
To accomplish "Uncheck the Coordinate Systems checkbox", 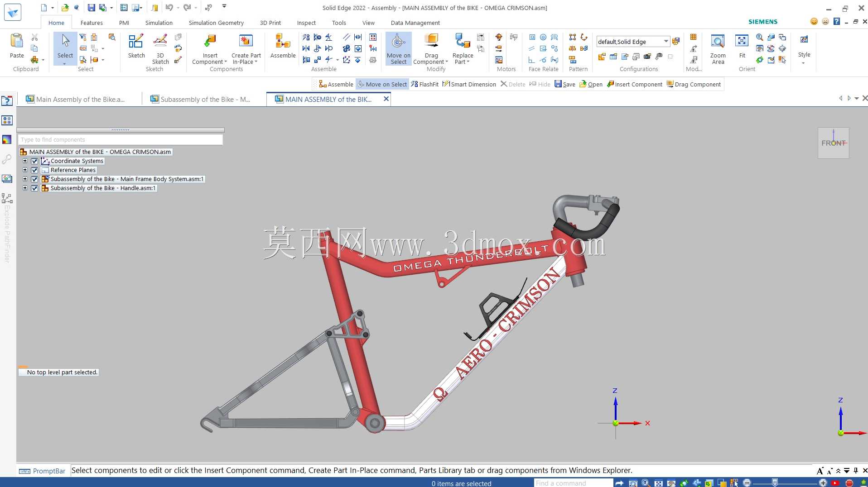I will [34, 161].
